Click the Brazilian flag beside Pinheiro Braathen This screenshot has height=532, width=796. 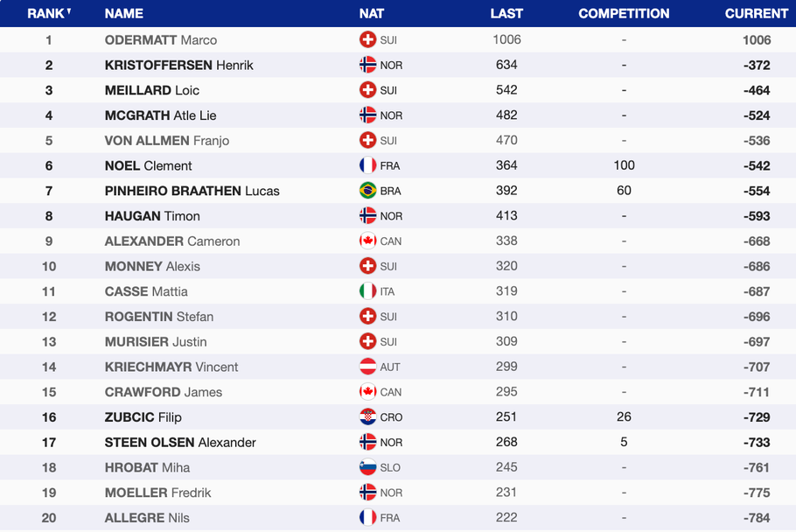point(367,191)
